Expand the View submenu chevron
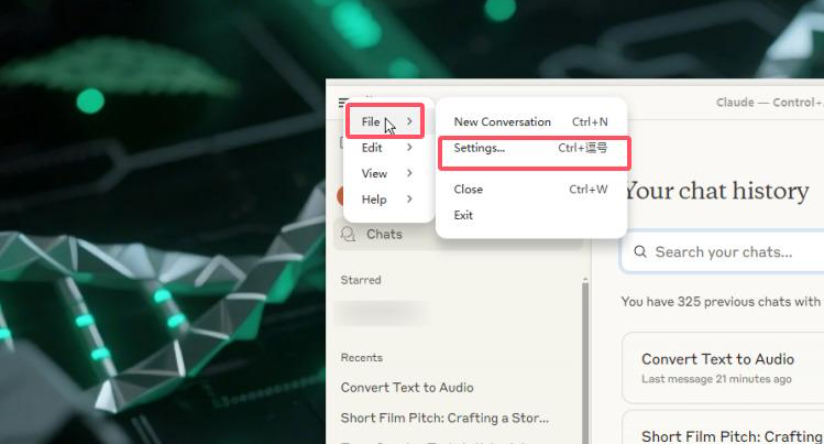 point(409,173)
